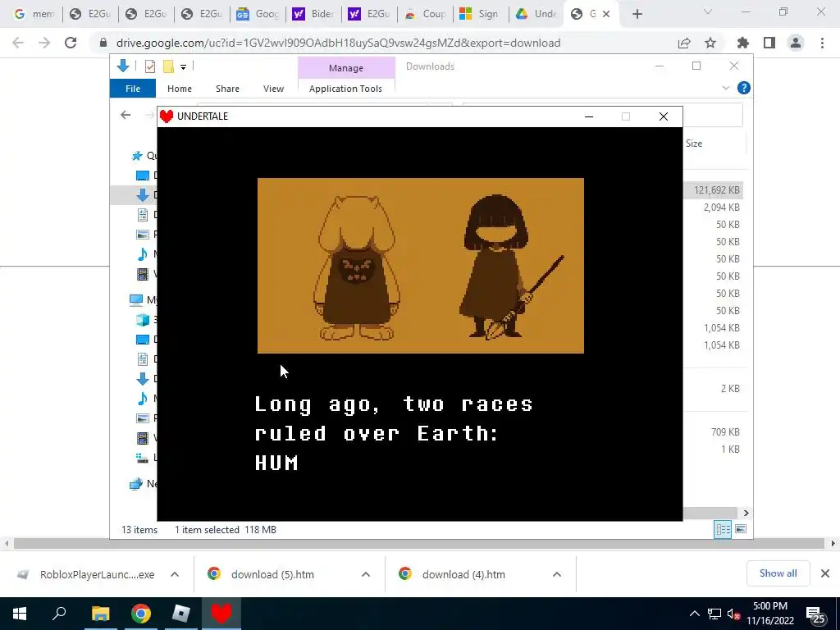Image resolution: width=840 pixels, height=630 pixels.
Task: Open Windows taskbar search
Action: (x=59, y=614)
